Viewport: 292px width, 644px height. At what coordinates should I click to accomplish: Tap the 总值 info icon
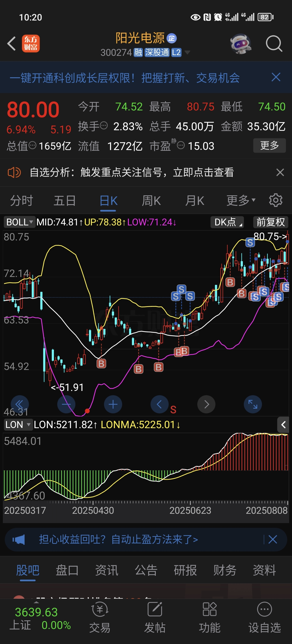coord(32,145)
